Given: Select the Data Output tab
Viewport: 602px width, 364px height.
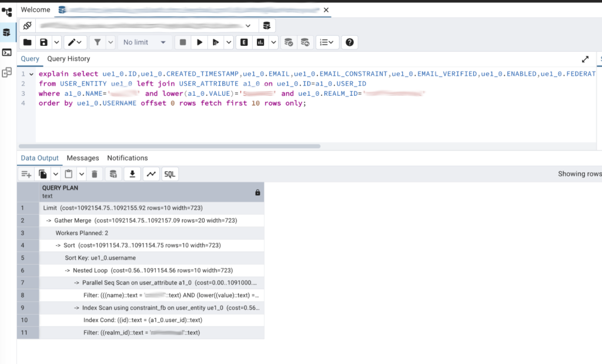Looking at the screenshot, I should [x=39, y=158].
